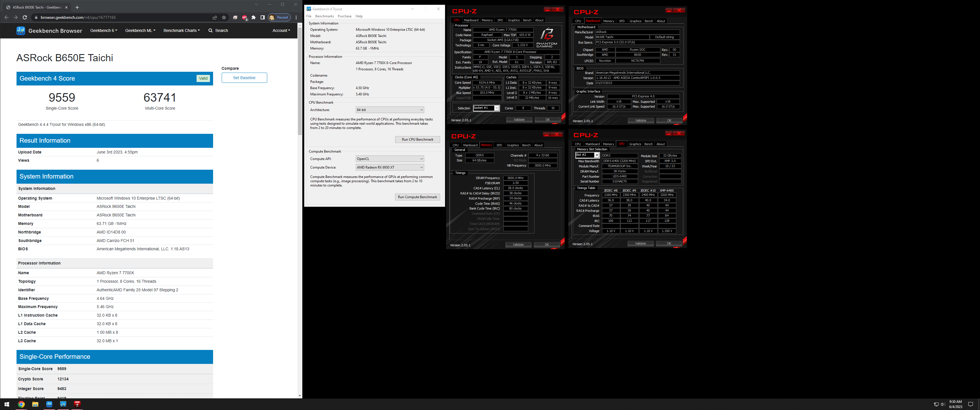Viewport: 980px width, 410px height.
Task: Open the Compute API OpenCL dropdown
Action: click(x=389, y=159)
